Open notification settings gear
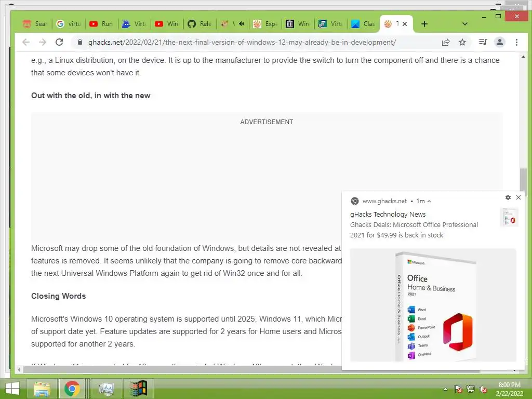 [x=508, y=197]
